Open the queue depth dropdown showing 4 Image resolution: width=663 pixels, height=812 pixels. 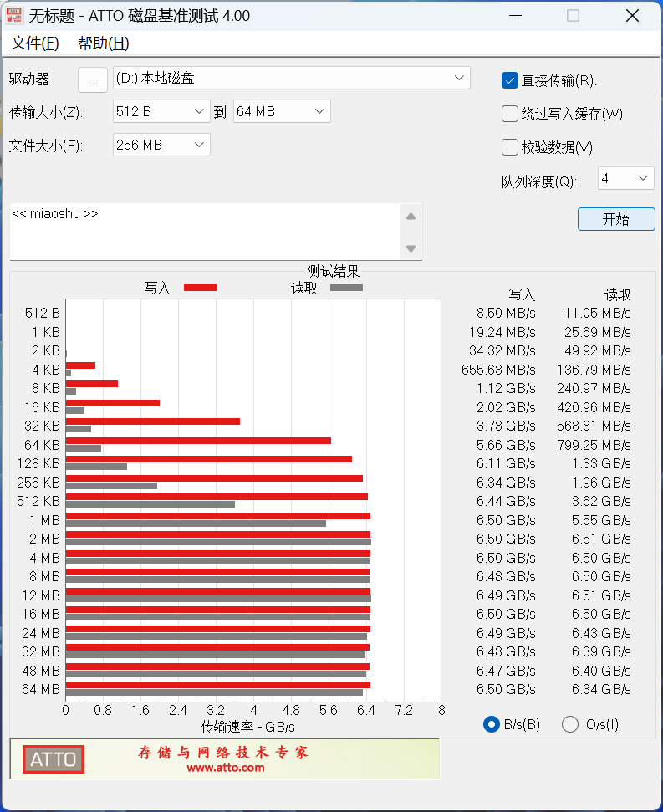point(625,178)
